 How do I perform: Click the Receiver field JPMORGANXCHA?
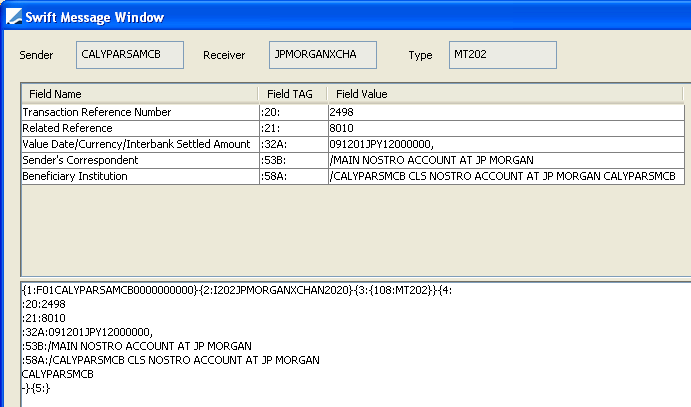click(323, 55)
